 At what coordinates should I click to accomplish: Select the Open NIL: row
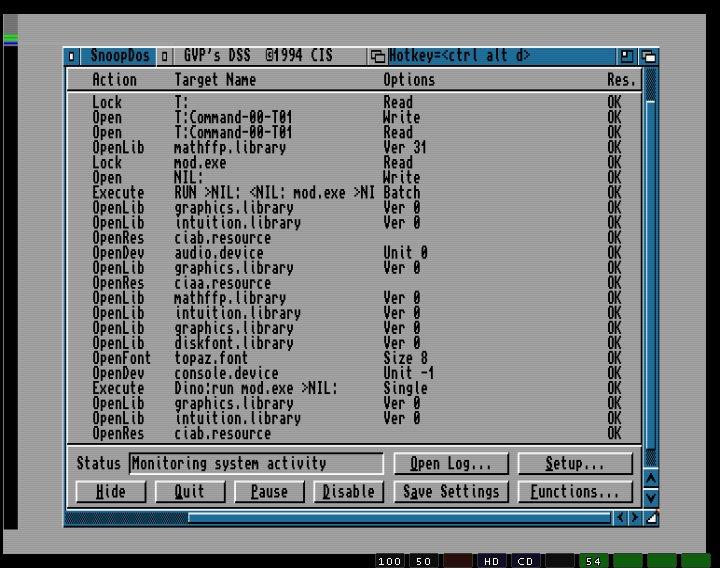[x=354, y=177]
